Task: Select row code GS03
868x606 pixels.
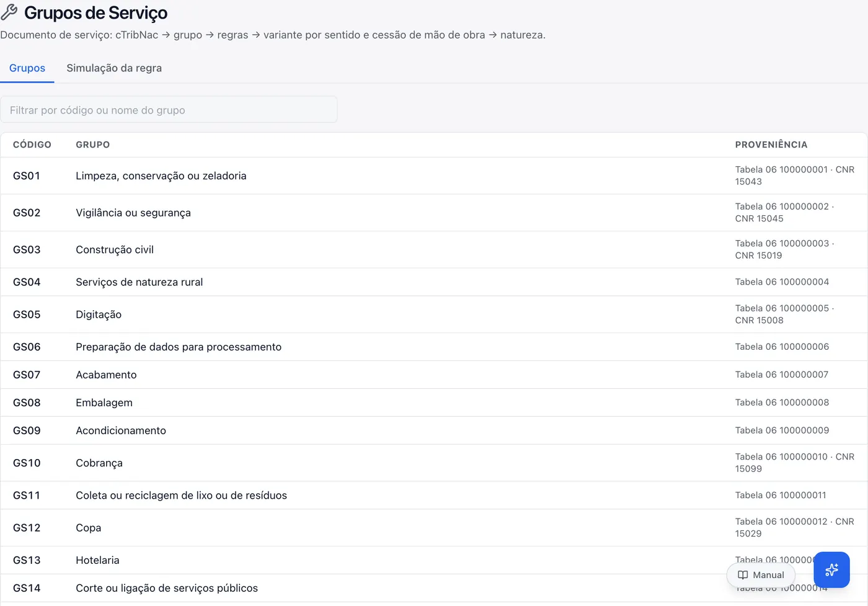Action: (27, 250)
